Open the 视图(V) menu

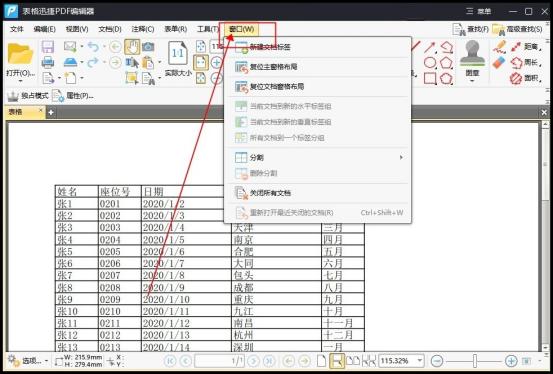pos(77,29)
